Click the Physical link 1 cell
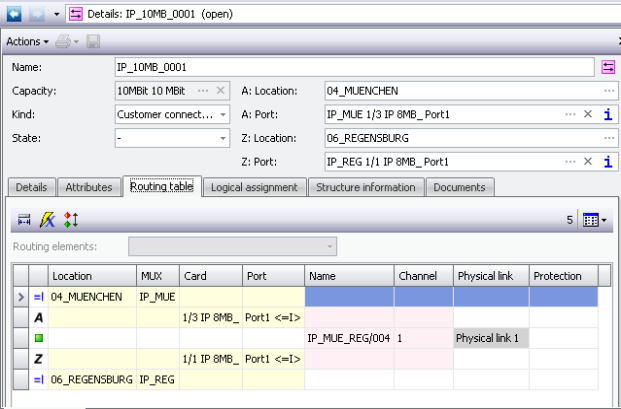The image size is (621, 409). (491, 338)
